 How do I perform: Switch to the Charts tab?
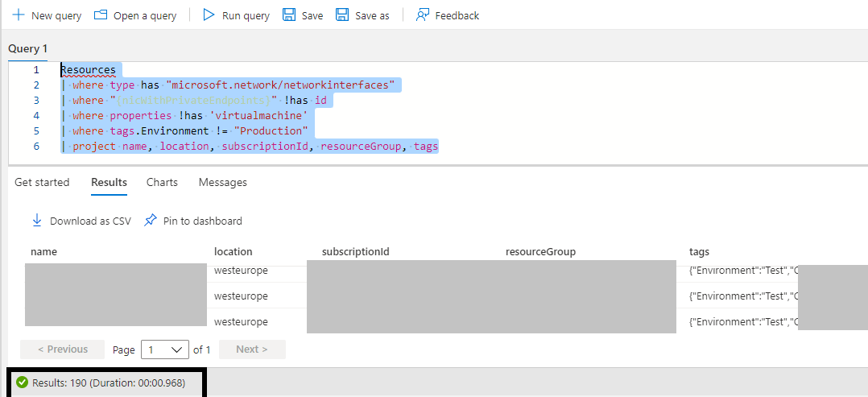(162, 183)
